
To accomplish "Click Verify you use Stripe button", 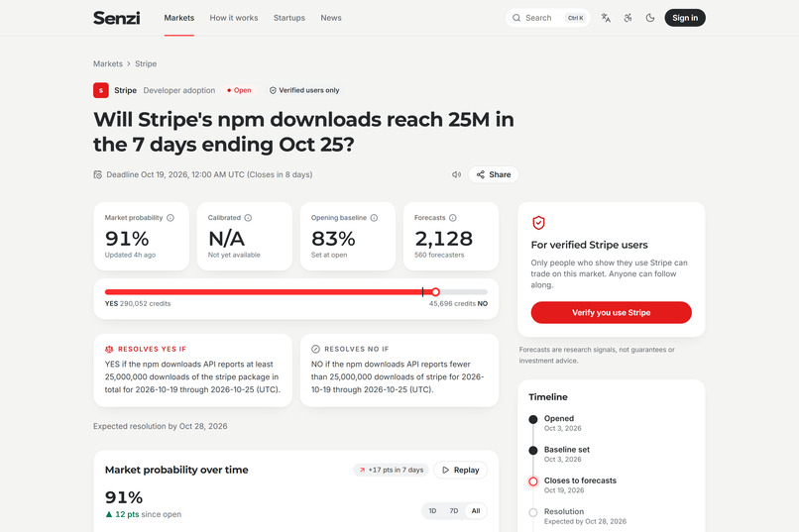I will [611, 313].
